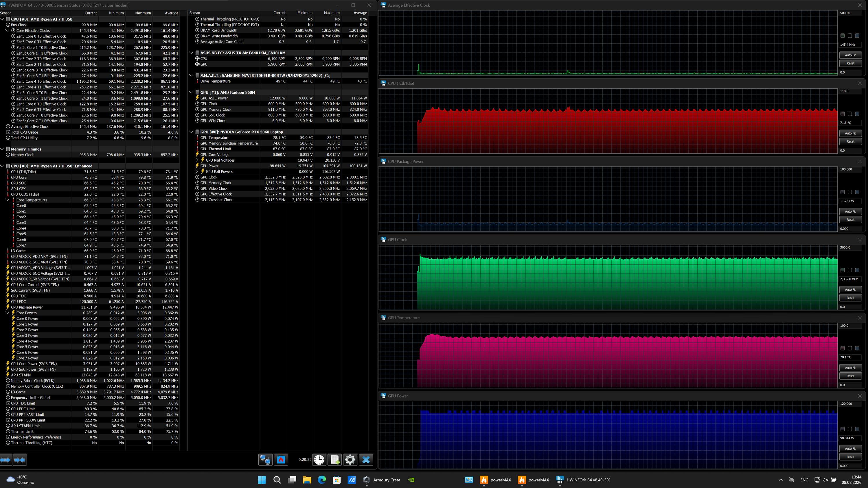Click the remote network monitoring icon
Screen dimensions: 868x488
(x=265, y=460)
